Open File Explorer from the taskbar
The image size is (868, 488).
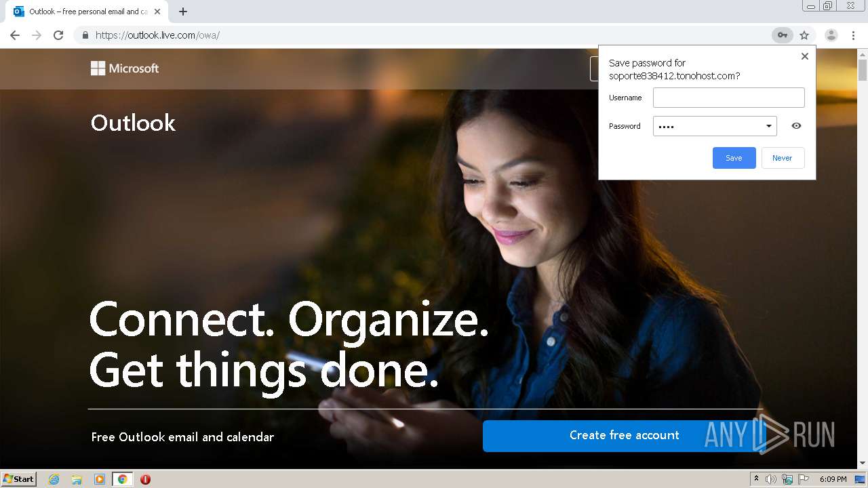(77, 479)
